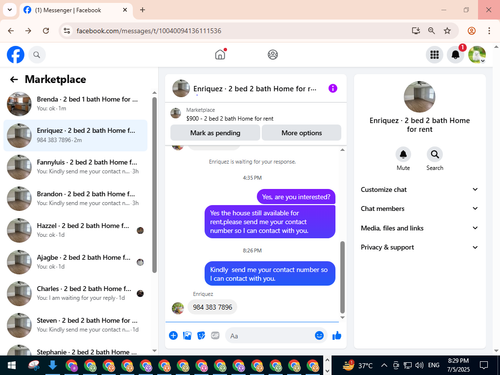Open Brenda 2 bed 1 bath conversation

pyautogui.click(x=75, y=104)
